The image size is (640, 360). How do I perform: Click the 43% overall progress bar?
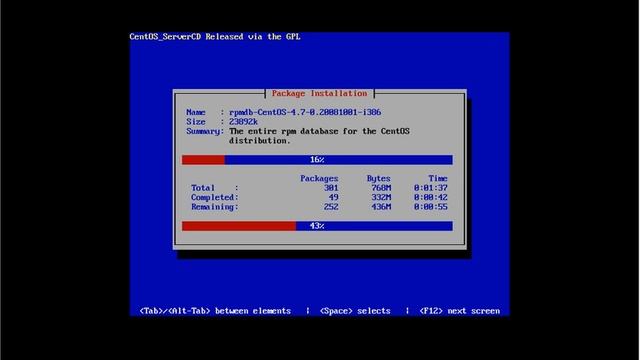[317, 226]
